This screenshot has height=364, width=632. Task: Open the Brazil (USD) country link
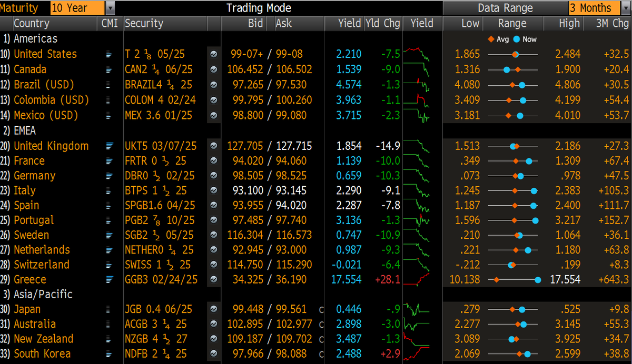[x=44, y=84]
